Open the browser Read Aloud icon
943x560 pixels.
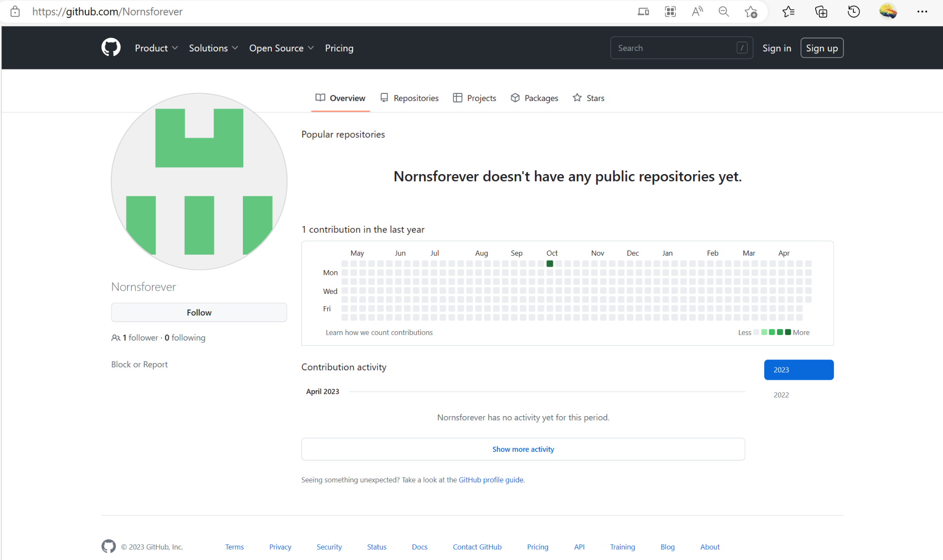(x=697, y=11)
